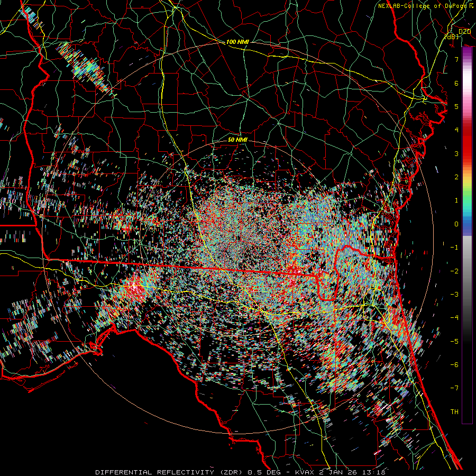476x476 pixels.
Task: Click the "50 NMI" range ring label
Action: [237, 140]
